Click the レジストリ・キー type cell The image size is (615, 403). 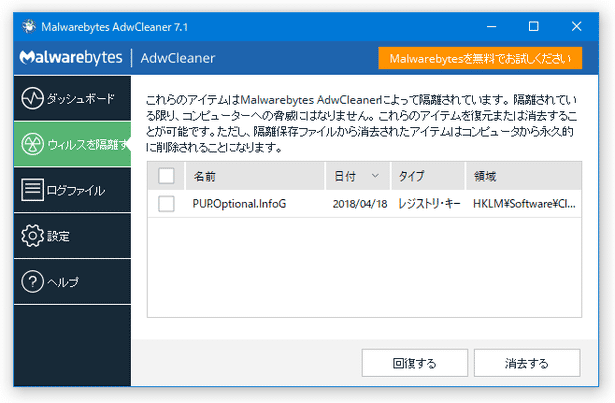pos(429,204)
